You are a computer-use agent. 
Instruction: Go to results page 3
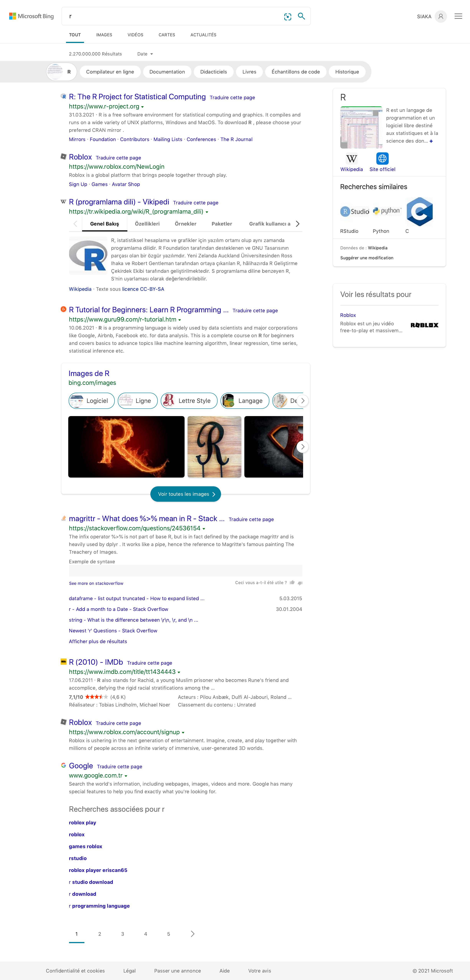(x=122, y=934)
